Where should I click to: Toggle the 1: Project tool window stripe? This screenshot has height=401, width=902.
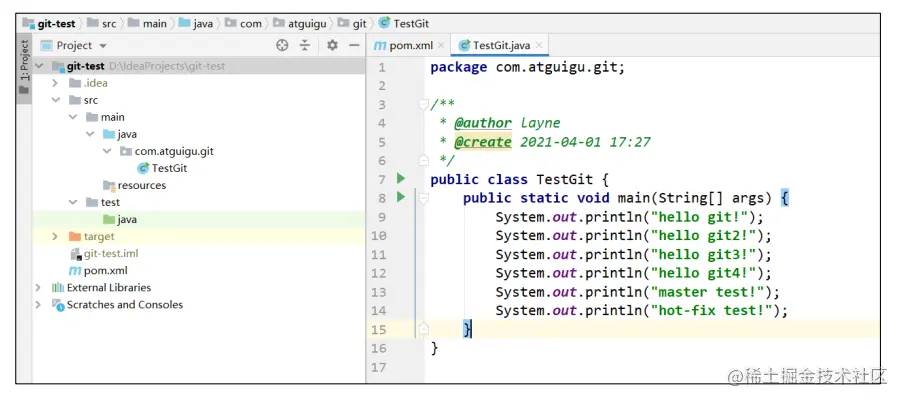(x=24, y=68)
